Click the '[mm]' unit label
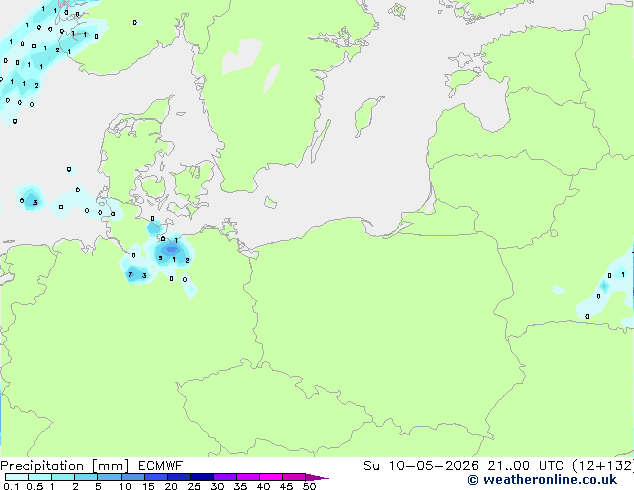 [111, 466]
